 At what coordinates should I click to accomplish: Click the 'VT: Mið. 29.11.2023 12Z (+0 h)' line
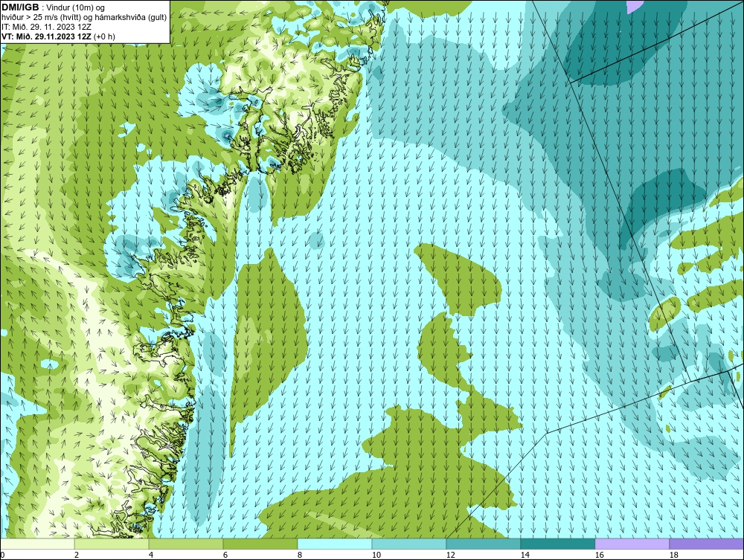coord(58,36)
